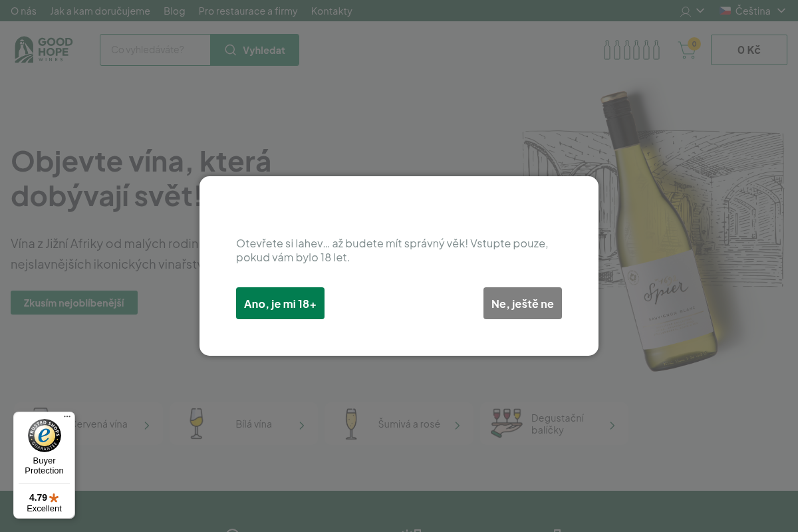The image size is (798, 532).
Task: Click the tasting tray icon
Action: tap(507, 424)
